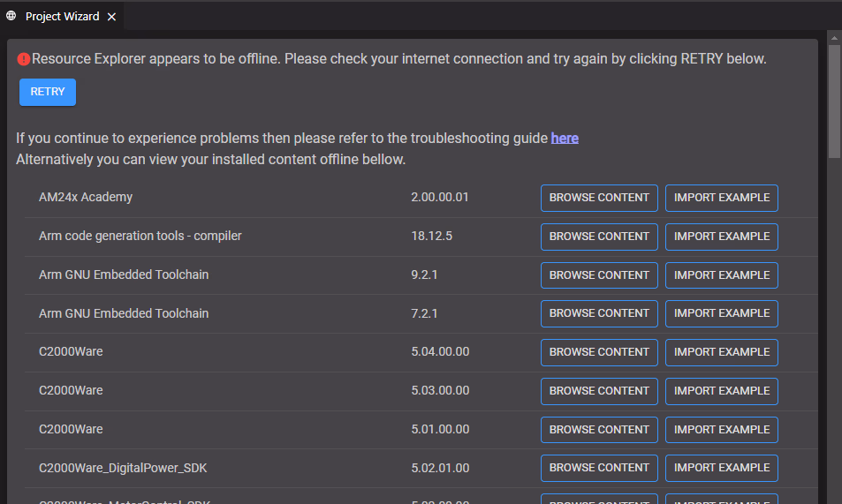Browse content for AM24x Academy
842x504 pixels.
pyautogui.click(x=599, y=198)
